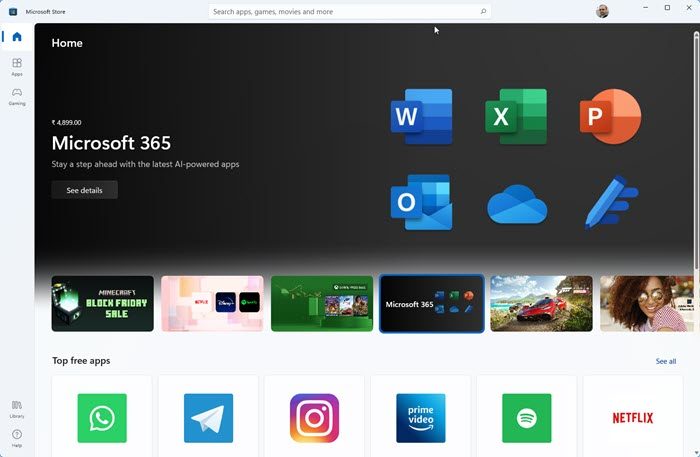Viewport: 700px width, 457px height.
Task: Click the Word icon in the banner
Action: point(421,116)
